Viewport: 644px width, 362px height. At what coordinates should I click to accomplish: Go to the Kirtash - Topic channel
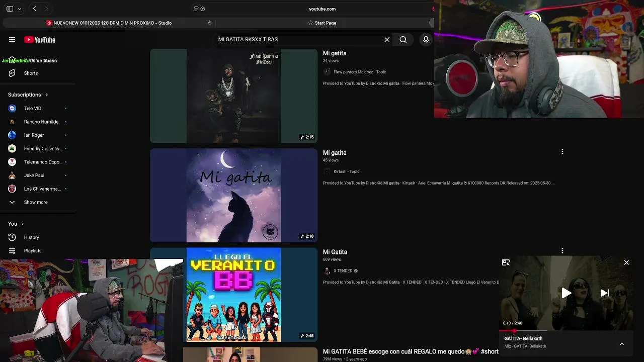pyautogui.click(x=347, y=171)
